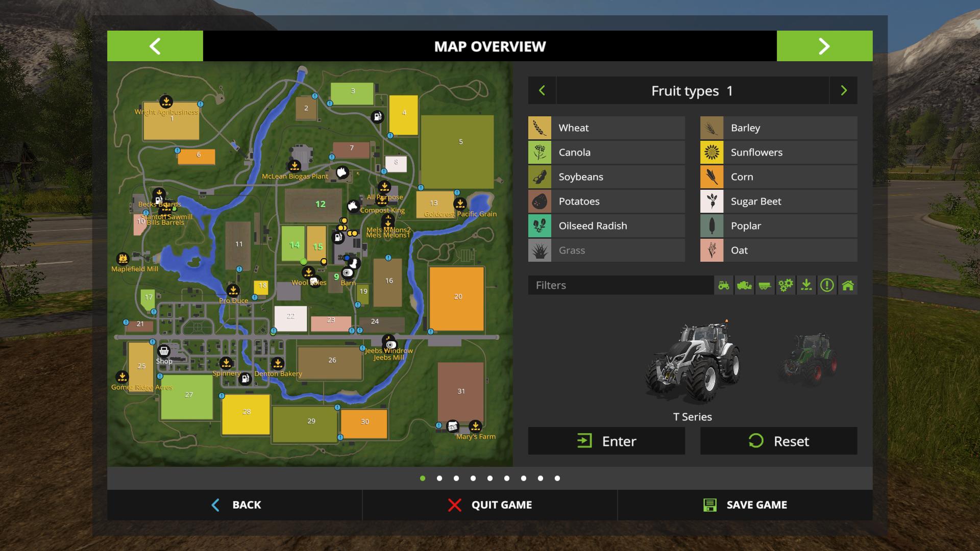Toggle Sunflowers fruit type selection
Image resolution: width=980 pixels, height=551 pixels.
click(777, 152)
